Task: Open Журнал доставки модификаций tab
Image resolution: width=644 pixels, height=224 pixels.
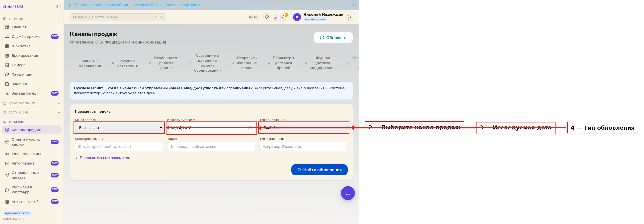Action: 321,63
